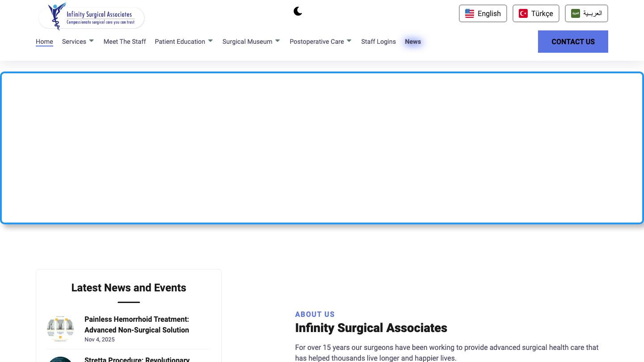This screenshot has width=644, height=362.
Task: Toggle dark mode with moon icon
Action: [x=298, y=12]
